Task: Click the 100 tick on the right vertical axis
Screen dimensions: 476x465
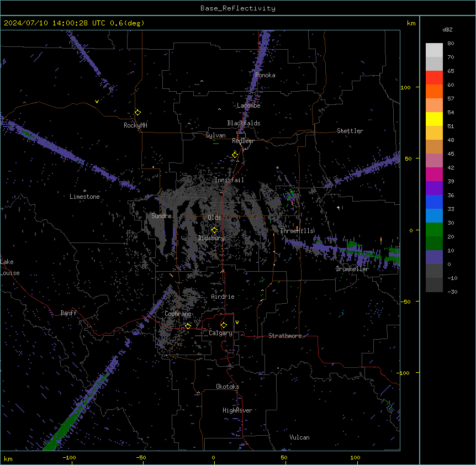Action: (405, 87)
